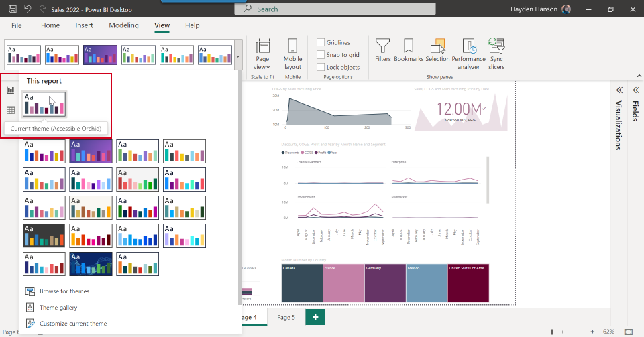
Task: Open the Page view menu
Action: pos(262,54)
